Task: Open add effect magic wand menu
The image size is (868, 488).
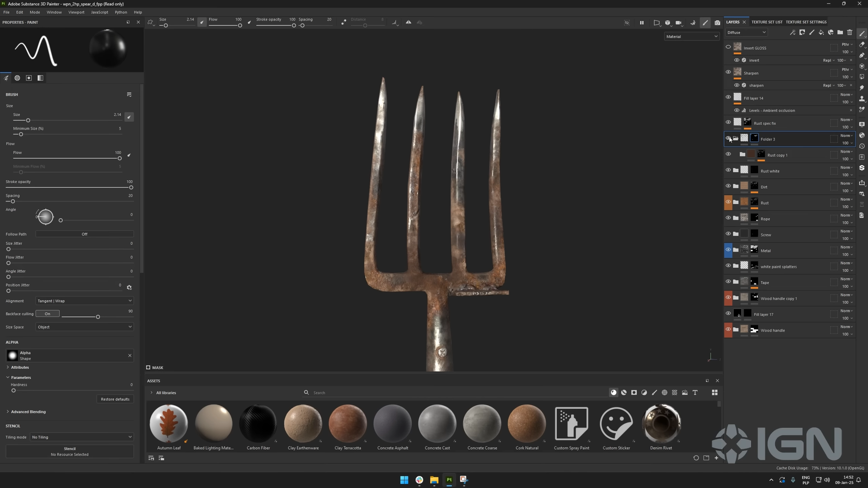Action: 793,33
